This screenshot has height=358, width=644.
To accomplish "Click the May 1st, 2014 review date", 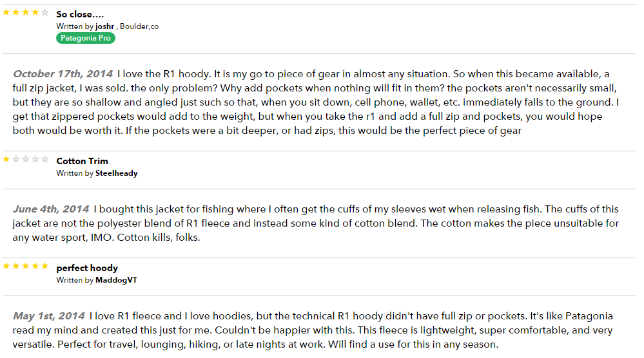I will pos(49,316).
